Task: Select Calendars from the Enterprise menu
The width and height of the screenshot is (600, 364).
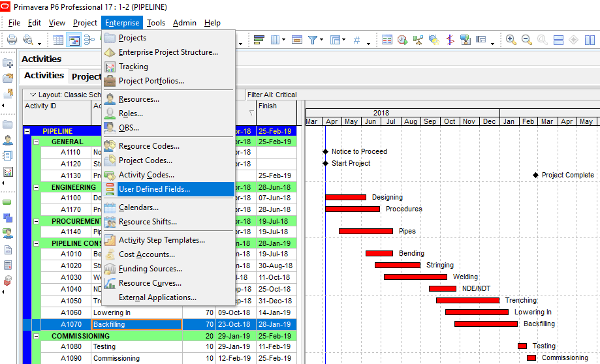Action: 168,207
